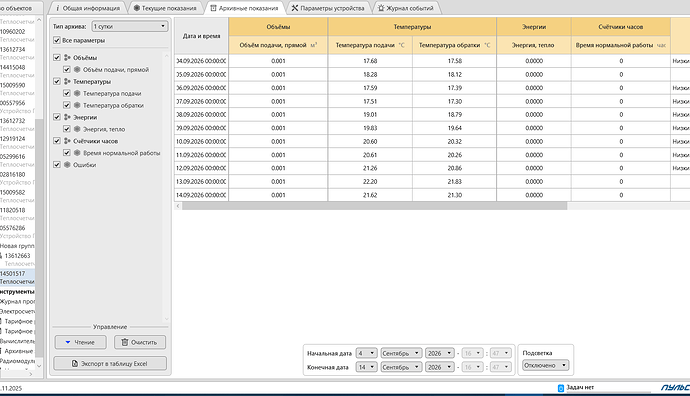Click return temperature cell 17.58
Image resolution: width=690 pixels, height=396 pixels.
[455, 61]
